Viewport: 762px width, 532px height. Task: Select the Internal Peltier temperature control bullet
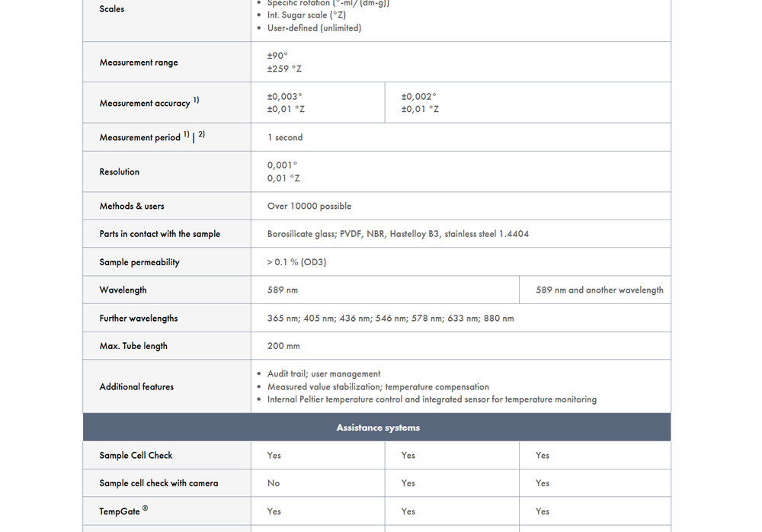[x=431, y=399]
